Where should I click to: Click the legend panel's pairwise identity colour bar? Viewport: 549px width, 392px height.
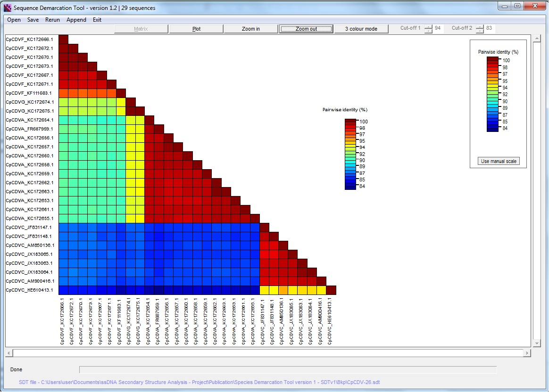(x=492, y=94)
